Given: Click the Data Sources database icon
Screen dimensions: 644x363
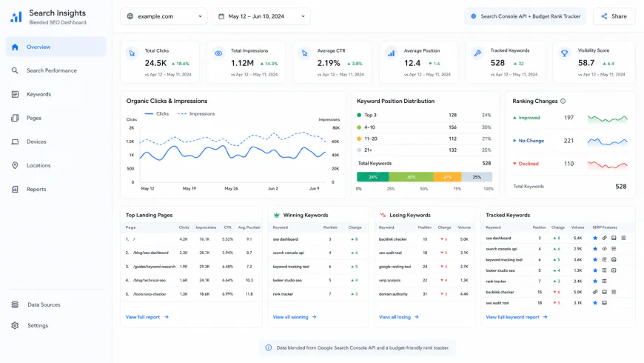Looking at the screenshot, I should coord(15,304).
